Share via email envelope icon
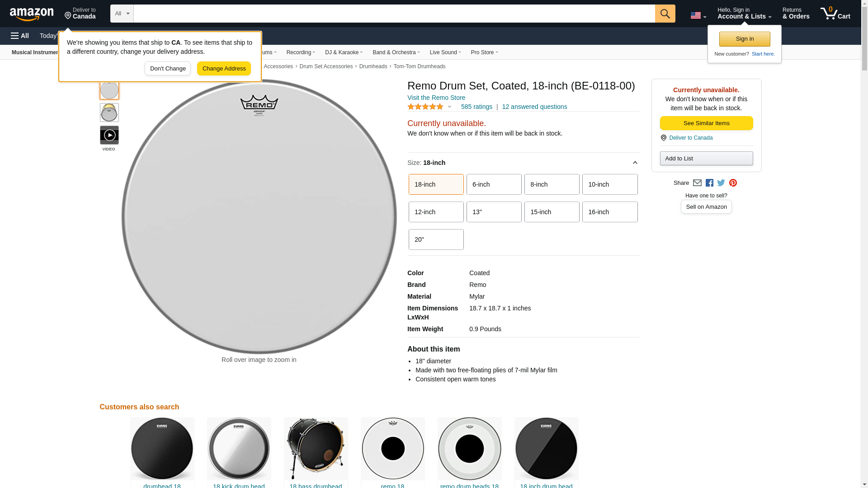This screenshot has width=868, height=488. pyautogui.click(x=697, y=183)
